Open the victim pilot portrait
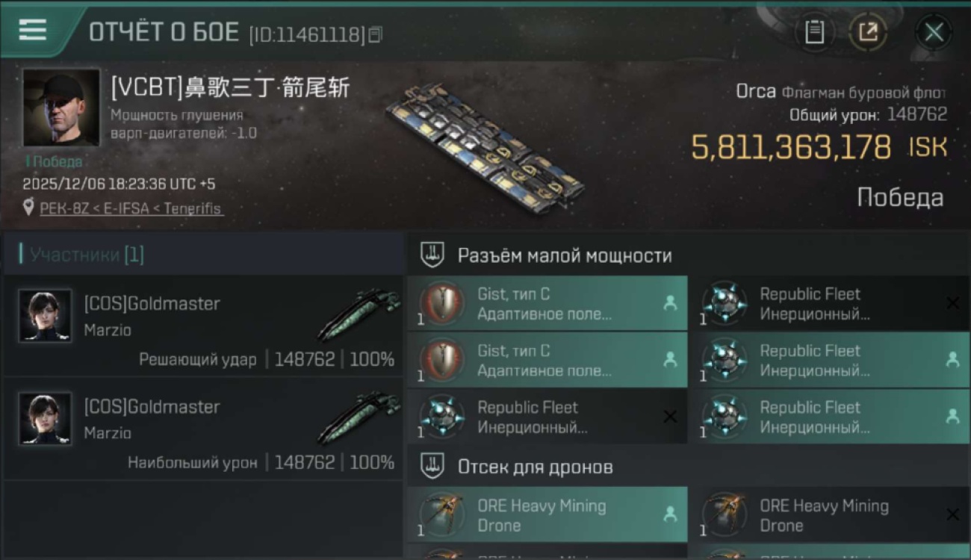 (61, 108)
